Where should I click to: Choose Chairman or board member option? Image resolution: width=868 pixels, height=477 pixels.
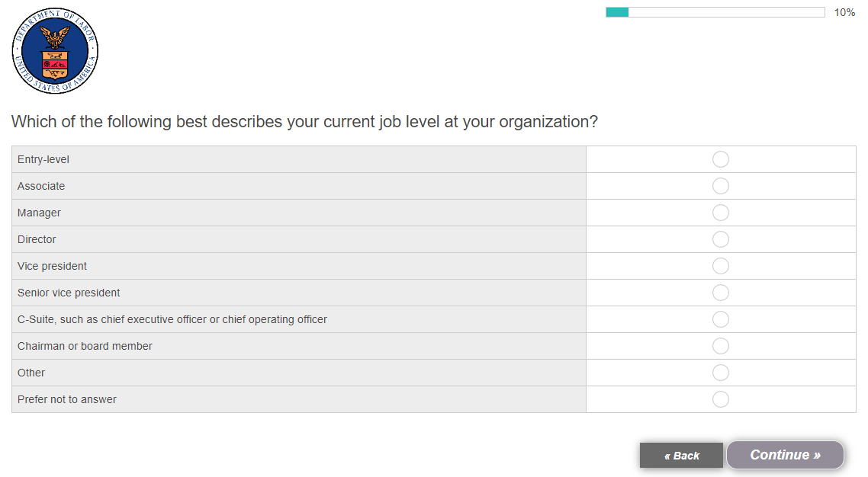pyautogui.click(x=720, y=346)
